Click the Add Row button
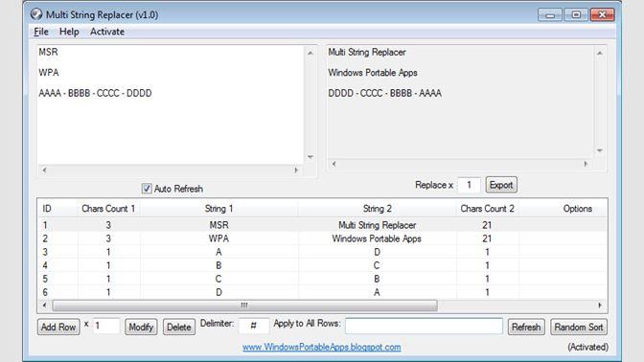Screen dimensions: 644x362 [x=58, y=328]
